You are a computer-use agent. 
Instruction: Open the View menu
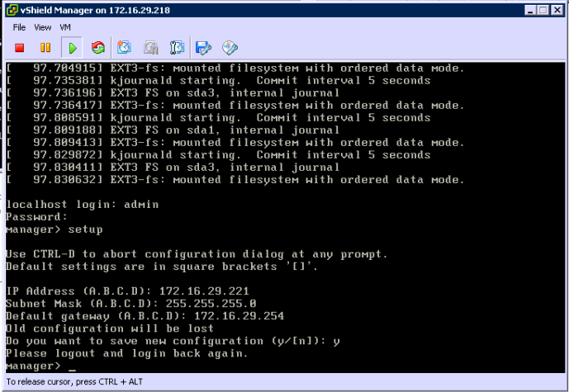(x=43, y=27)
